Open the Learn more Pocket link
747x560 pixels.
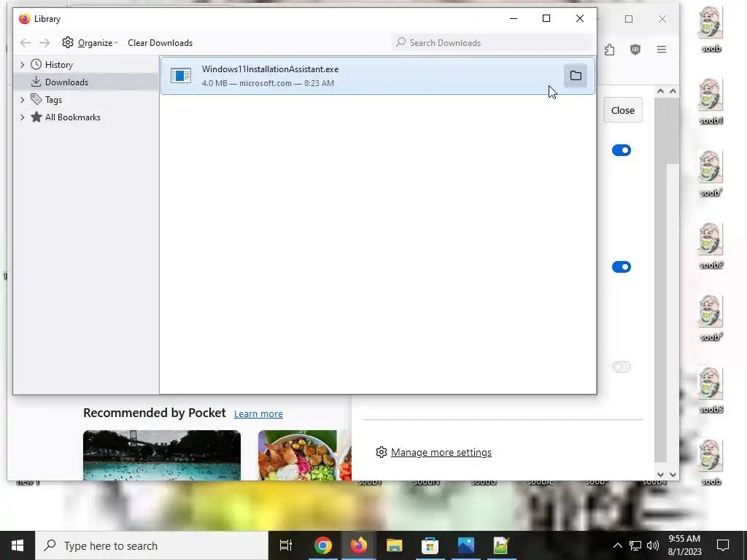(x=258, y=414)
